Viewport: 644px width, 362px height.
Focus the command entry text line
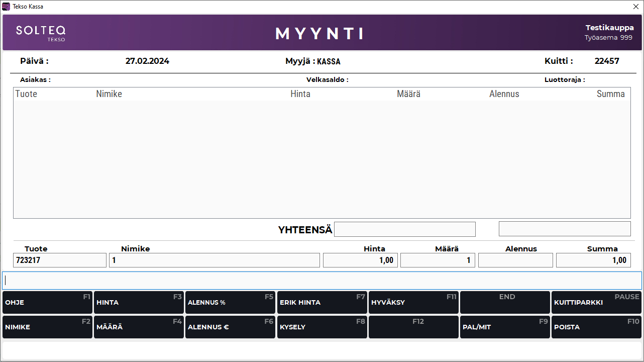[321, 281]
